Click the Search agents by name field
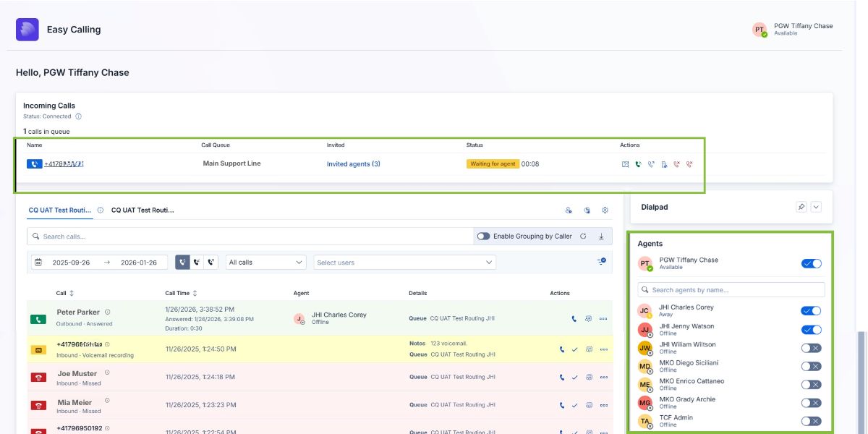Screen dimensions: 868x434 click(x=731, y=290)
